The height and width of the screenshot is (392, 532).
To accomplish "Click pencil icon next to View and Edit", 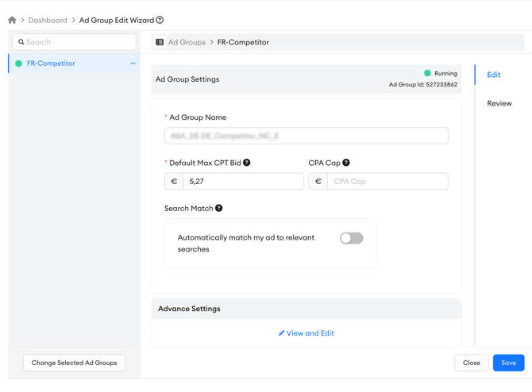I will tap(281, 333).
